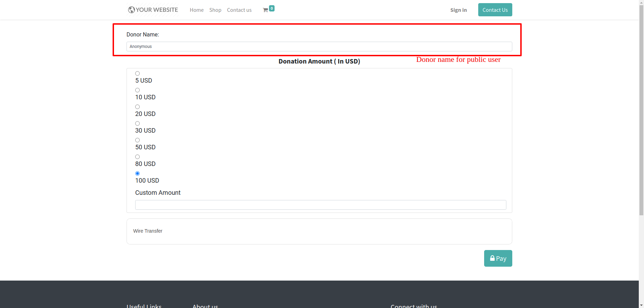
Task: Select the 100 USD radio button
Action: click(138, 174)
